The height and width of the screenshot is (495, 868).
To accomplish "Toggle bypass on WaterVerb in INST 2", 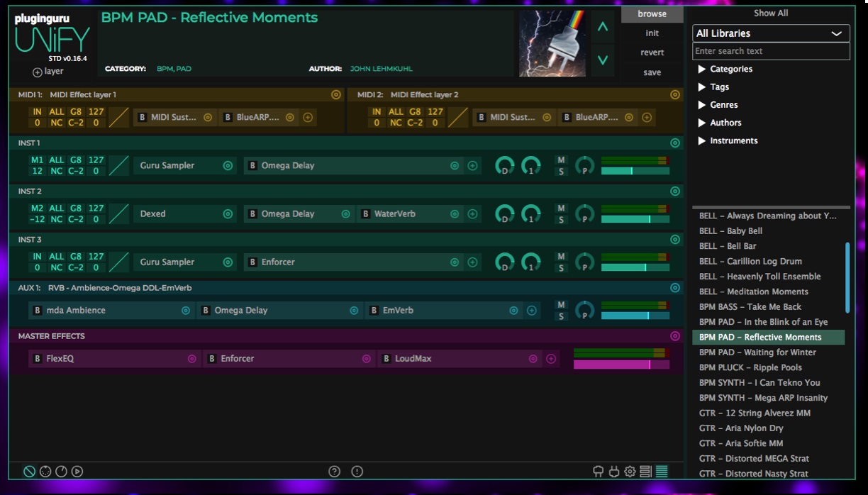I will pyautogui.click(x=366, y=213).
